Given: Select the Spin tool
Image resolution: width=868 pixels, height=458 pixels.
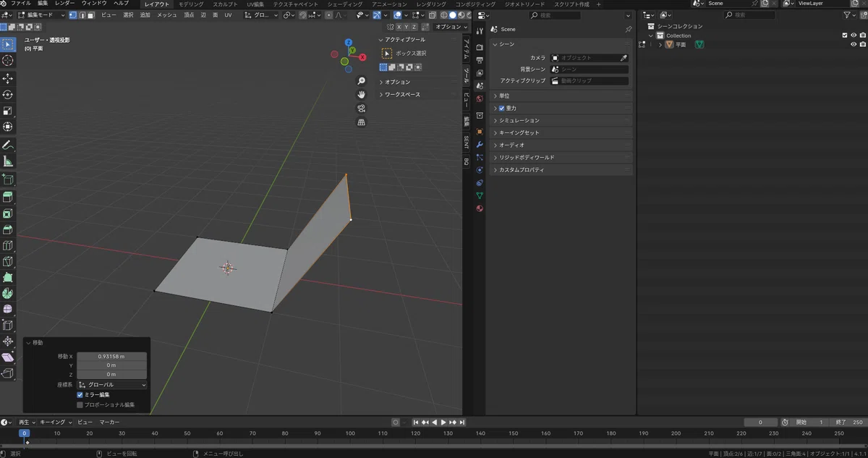Looking at the screenshot, I should pyautogui.click(x=8, y=293).
